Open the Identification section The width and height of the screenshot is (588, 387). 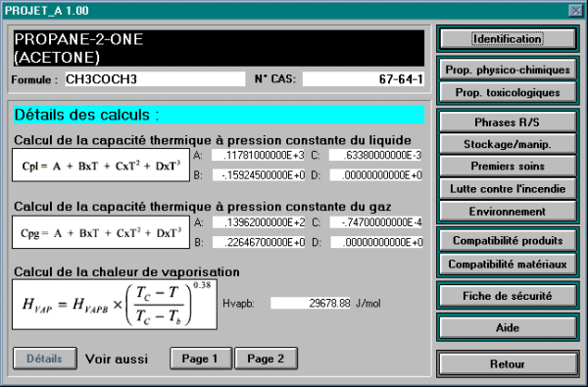coord(508,38)
